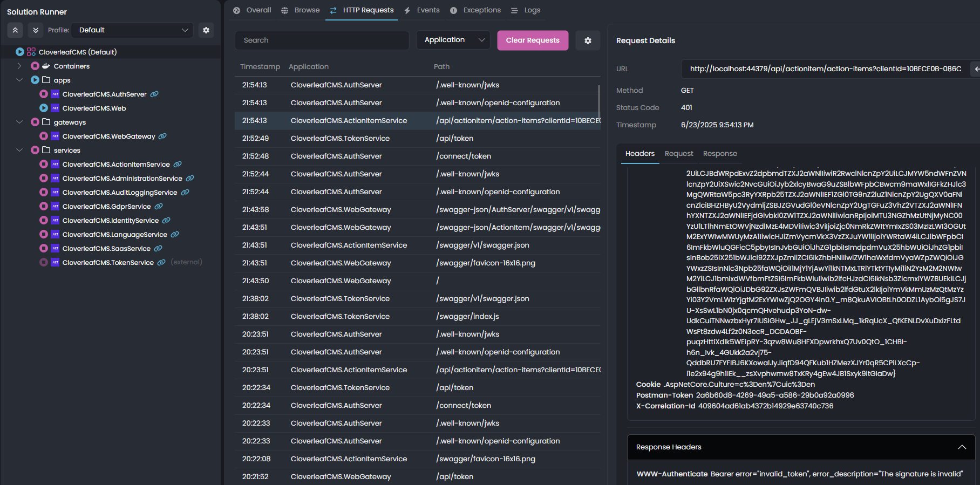Open the Application filter dropdown
The image size is (980, 485).
tap(453, 40)
